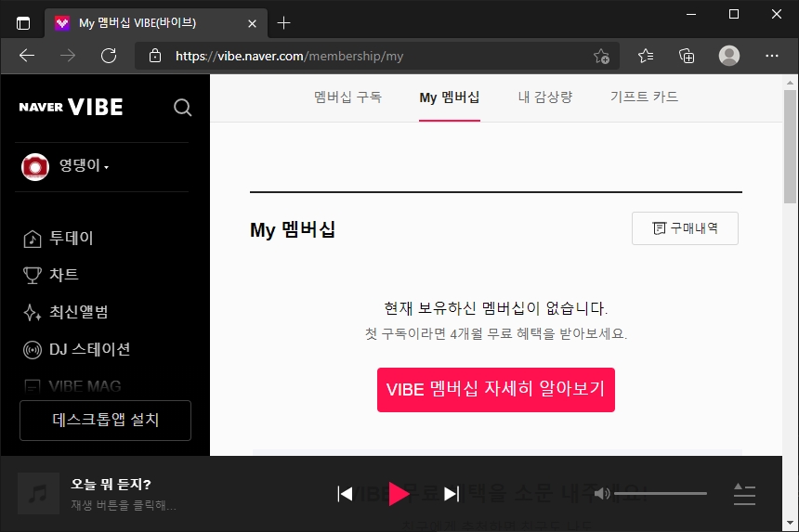Mute the volume speaker icon
The image size is (799, 532).
click(602, 493)
